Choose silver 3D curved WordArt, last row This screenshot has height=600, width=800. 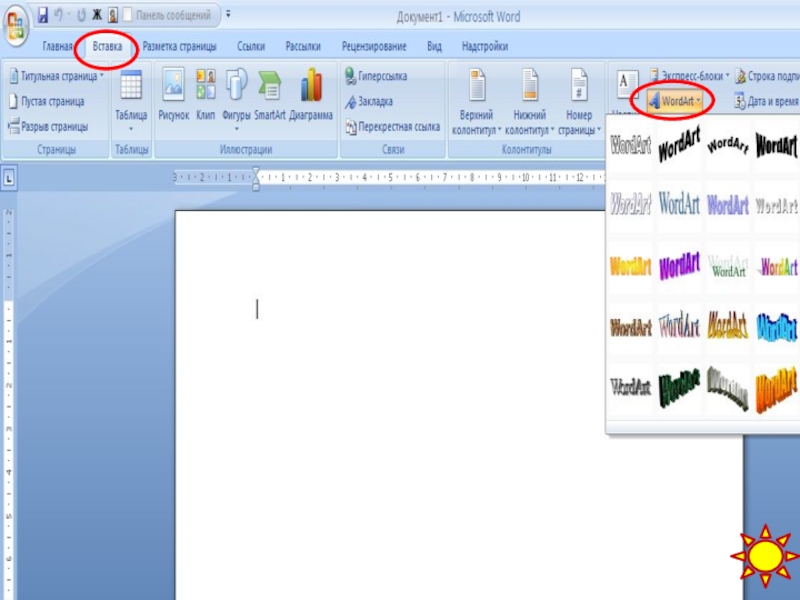point(728,388)
